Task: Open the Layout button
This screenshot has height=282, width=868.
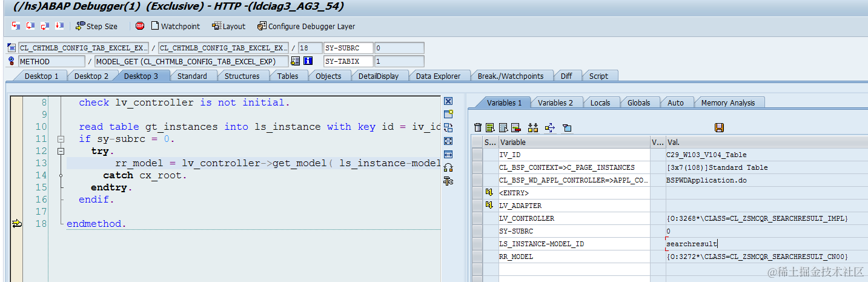Action: coord(228,26)
